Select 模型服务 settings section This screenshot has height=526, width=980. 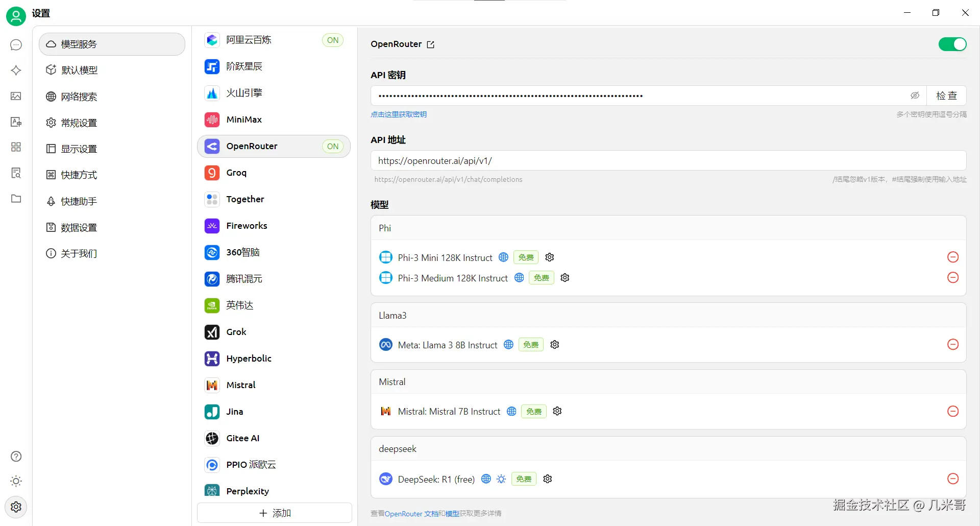112,44
